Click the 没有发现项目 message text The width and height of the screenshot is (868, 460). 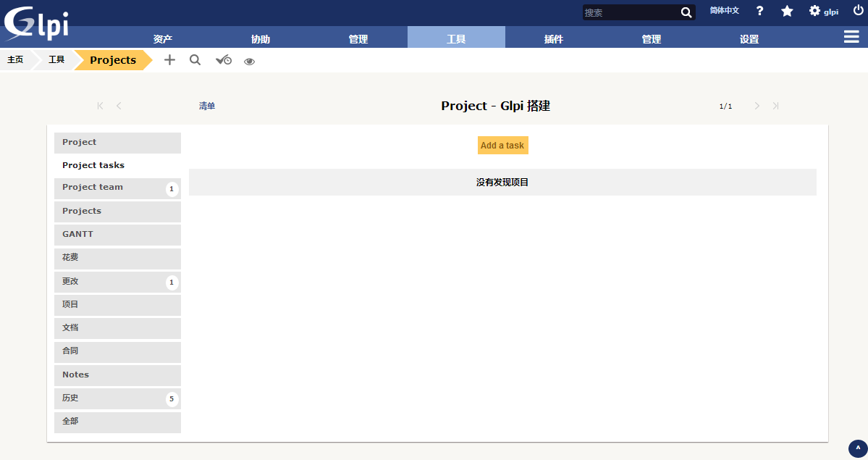(x=502, y=183)
